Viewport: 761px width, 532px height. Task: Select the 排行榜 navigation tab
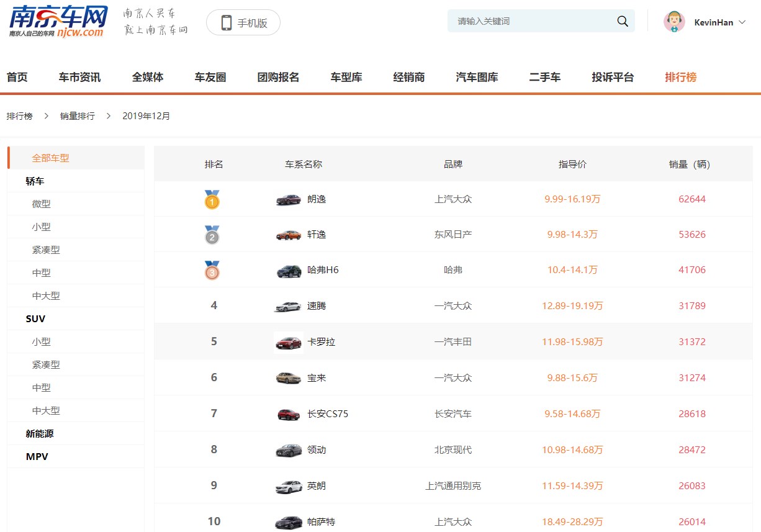tap(680, 78)
